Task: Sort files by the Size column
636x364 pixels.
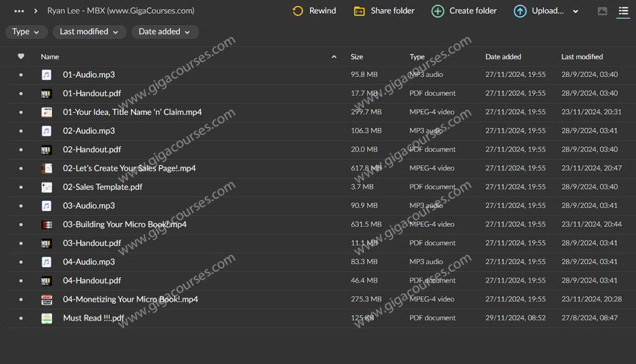Action: coord(357,57)
